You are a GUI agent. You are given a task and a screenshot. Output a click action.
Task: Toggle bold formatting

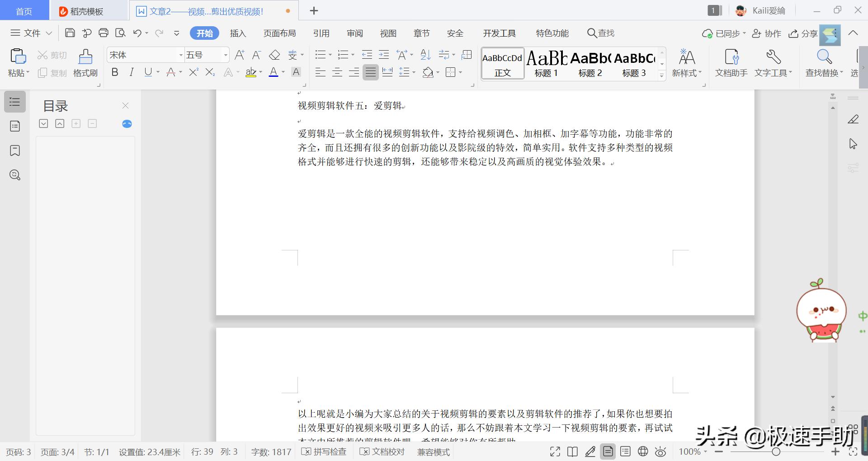click(x=114, y=72)
